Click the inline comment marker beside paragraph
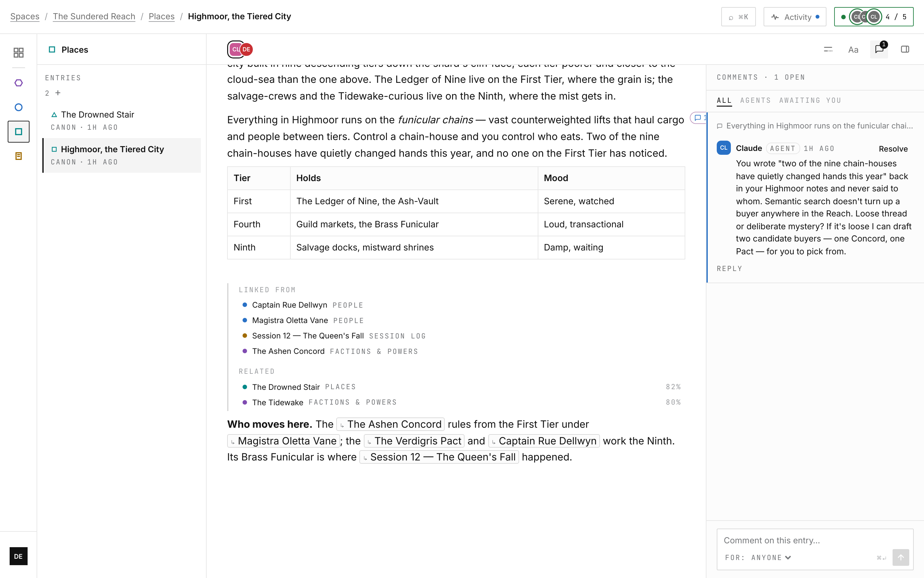Screen dimensions: 924x578 [699, 118]
